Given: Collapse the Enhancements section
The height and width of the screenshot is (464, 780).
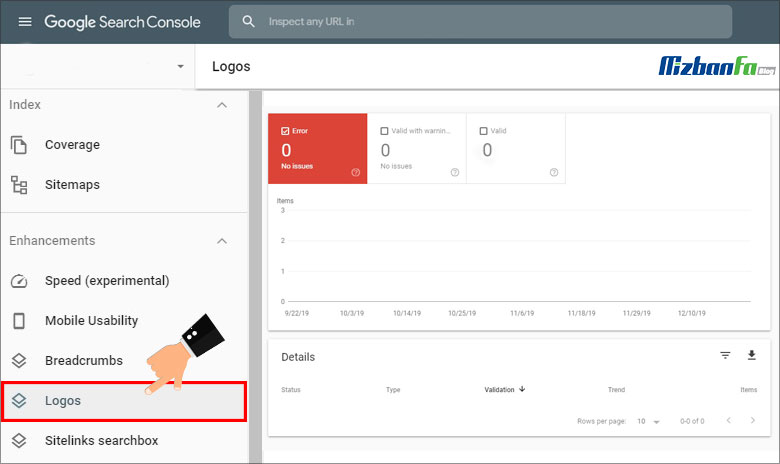Looking at the screenshot, I should [222, 241].
